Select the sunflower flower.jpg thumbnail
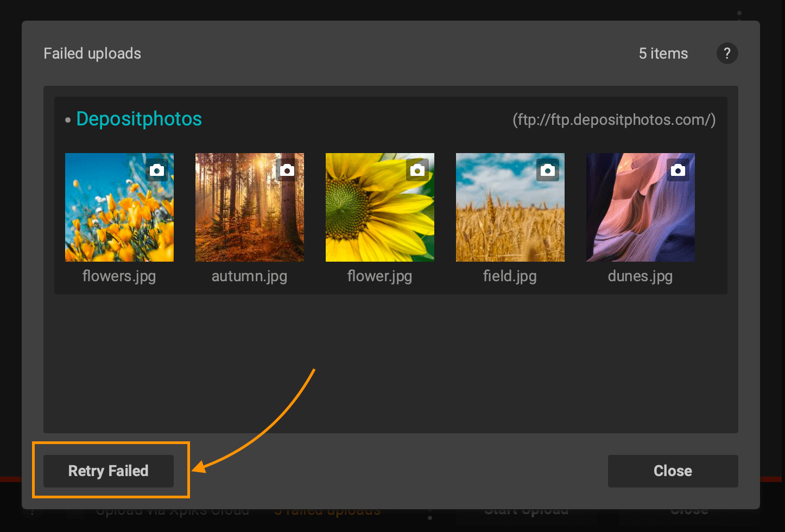Image resolution: width=785 pixels, height=532 pixels. (x=380, y=217)
